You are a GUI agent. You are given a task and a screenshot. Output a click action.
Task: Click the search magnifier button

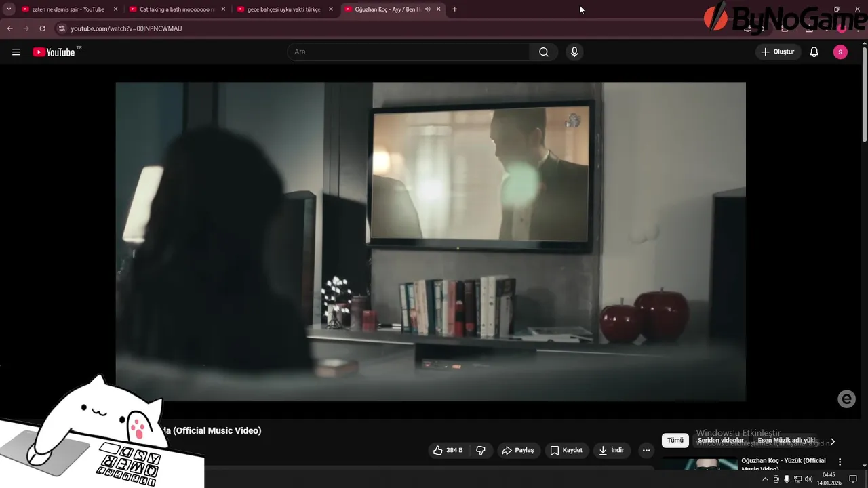544,52
